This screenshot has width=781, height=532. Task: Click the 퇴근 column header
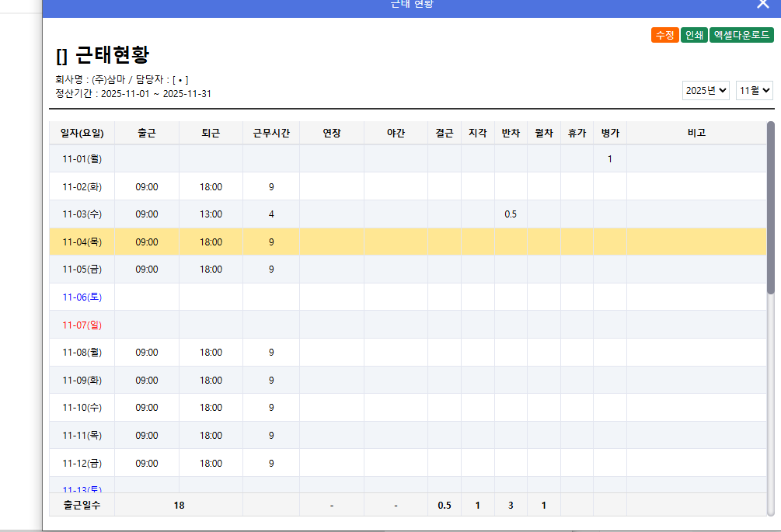(x=209, y=133)
